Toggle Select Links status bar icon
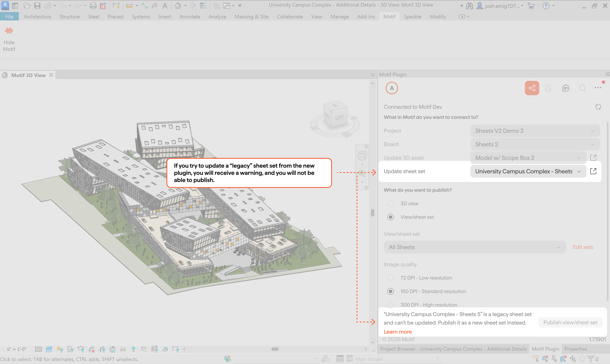 536,359
